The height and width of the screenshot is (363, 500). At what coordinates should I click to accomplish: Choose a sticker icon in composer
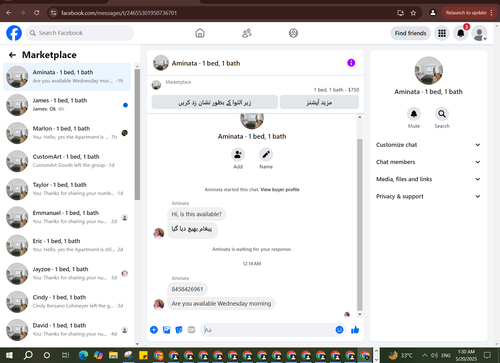pos(179,330)
